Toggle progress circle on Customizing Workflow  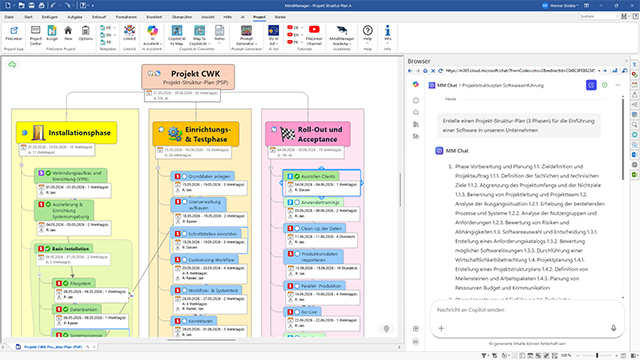pos(184,260)
